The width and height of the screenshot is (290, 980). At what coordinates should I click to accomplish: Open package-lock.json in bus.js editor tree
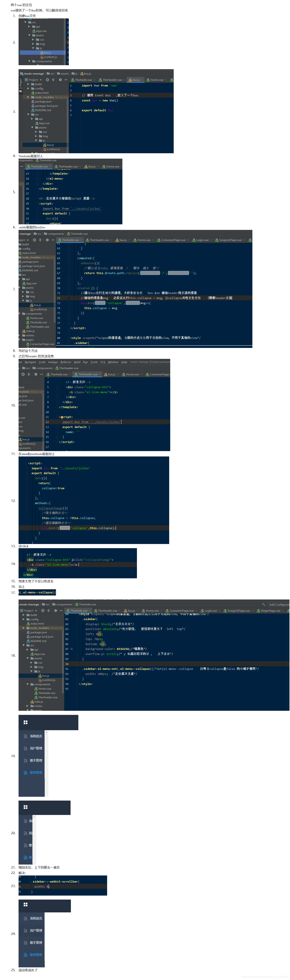45,106
